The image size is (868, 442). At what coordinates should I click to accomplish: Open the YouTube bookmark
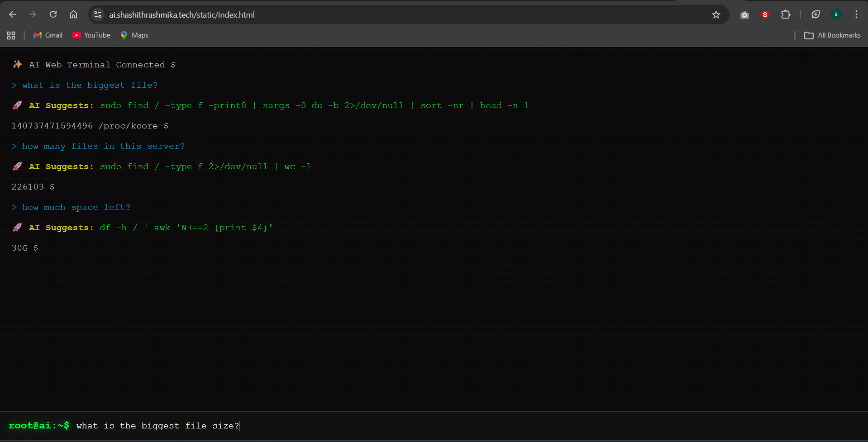pos(91,35)
